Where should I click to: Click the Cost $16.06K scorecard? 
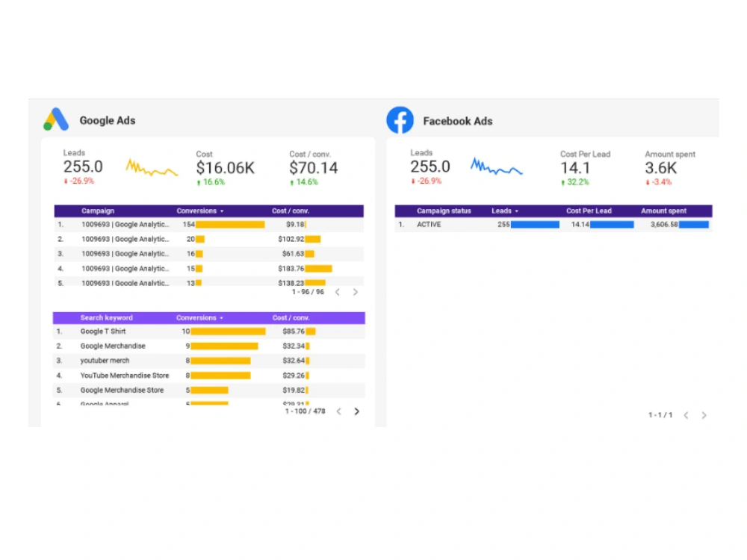pos(226,167)
